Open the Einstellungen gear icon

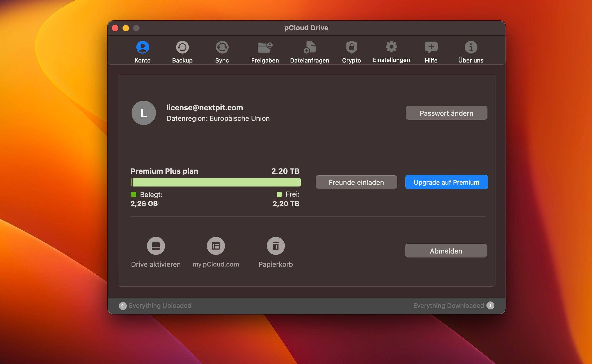pos(391,46)
